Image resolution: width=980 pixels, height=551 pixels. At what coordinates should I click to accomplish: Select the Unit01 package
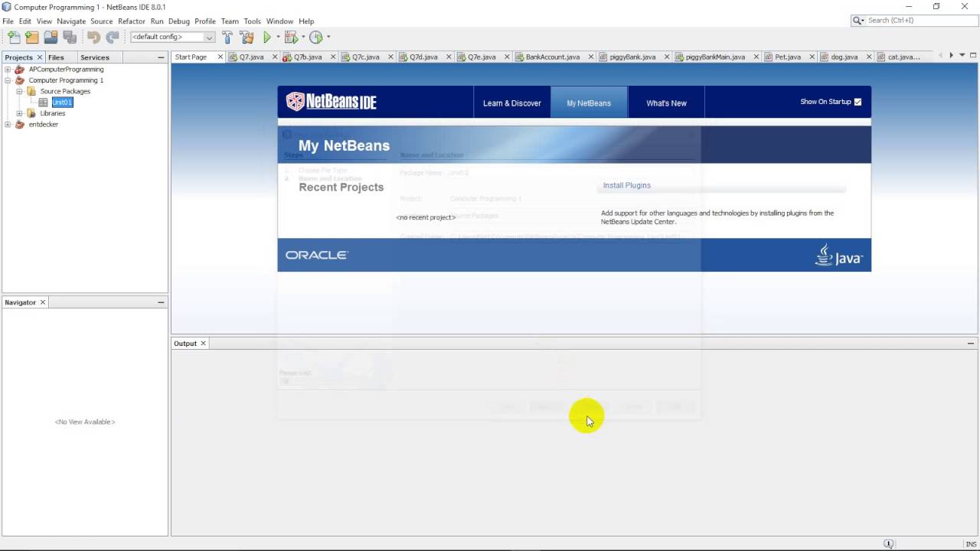[x=62, y=103]
